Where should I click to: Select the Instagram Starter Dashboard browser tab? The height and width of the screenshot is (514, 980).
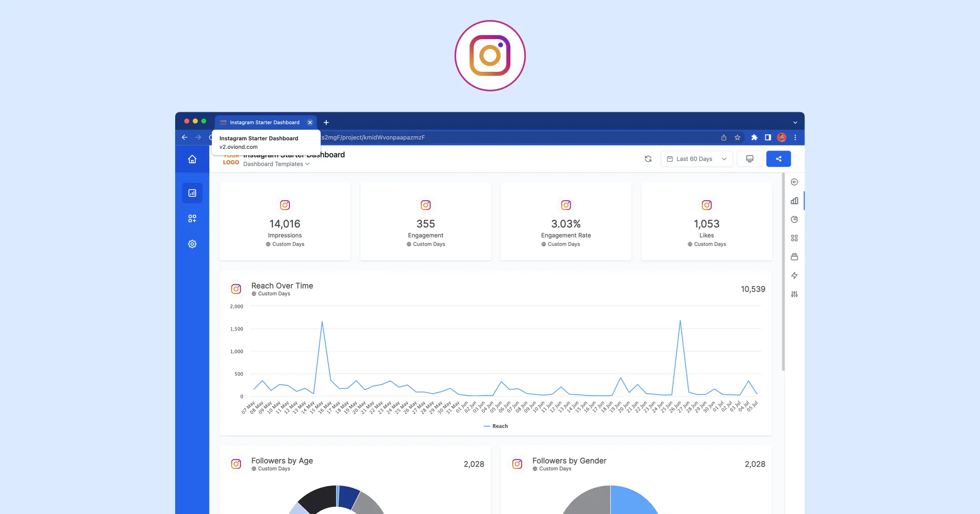[265, 122]
